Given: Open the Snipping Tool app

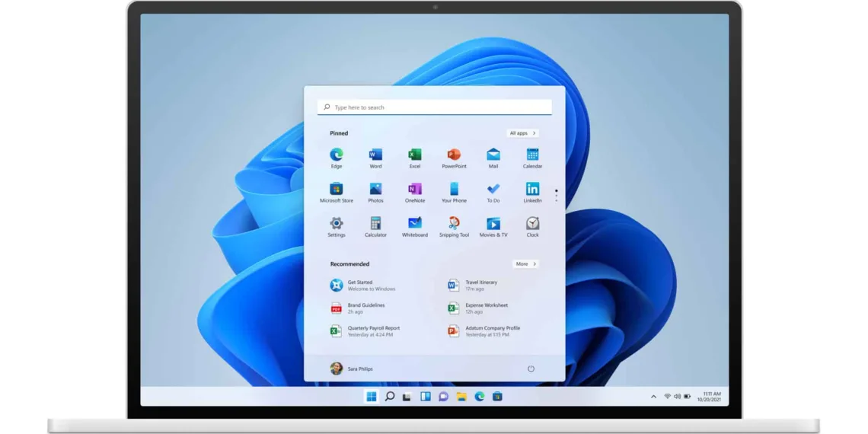Looking at the screenshot, I should click(454, 224).
